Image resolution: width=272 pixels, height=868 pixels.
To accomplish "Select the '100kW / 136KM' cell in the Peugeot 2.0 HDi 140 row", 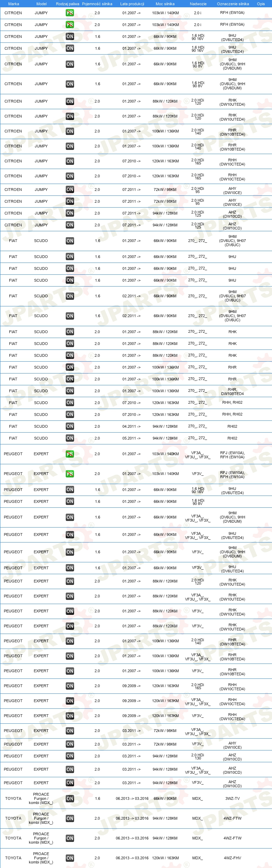I will click(x=165, y=641).
